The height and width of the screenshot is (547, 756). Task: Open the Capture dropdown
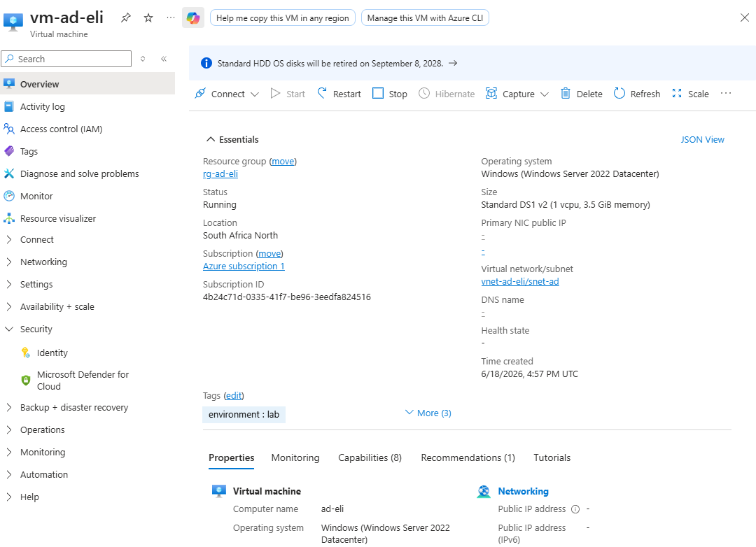[517, 94]
